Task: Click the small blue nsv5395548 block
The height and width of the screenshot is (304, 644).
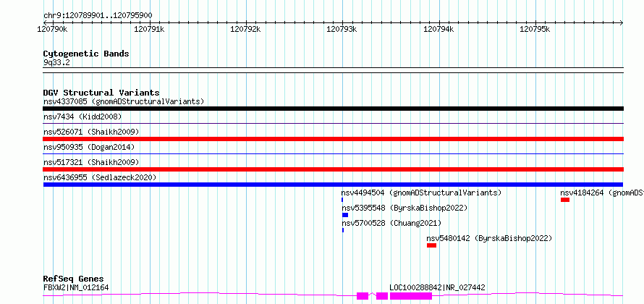Action: tap(345, 215)
